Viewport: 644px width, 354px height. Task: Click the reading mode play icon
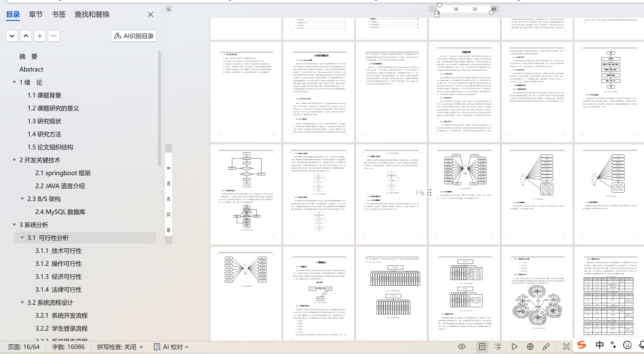point(514,347)
